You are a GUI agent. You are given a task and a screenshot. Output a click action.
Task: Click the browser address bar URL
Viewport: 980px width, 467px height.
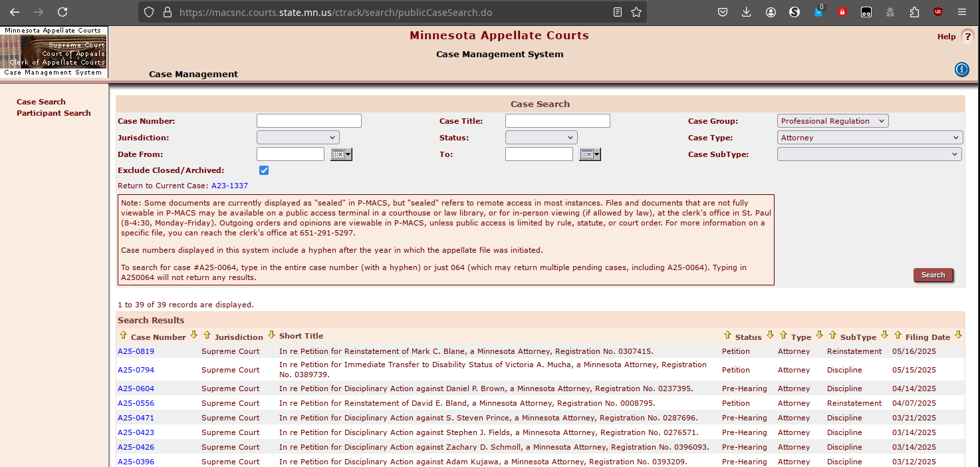pos(336,12)
